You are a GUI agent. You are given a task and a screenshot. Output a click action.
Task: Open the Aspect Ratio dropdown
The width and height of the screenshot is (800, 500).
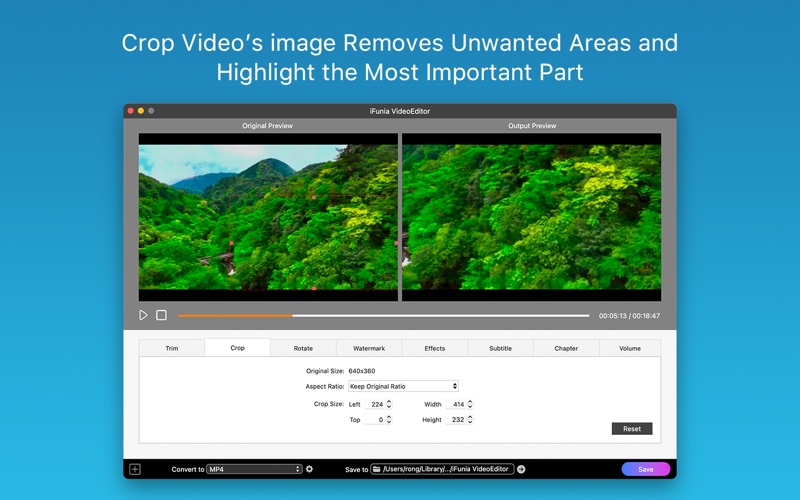[x=403, y=386]
